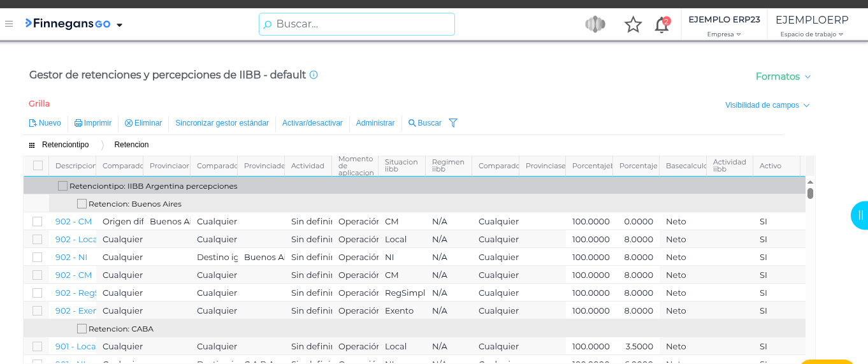Toggle the select-all header checkbox
868x364 pixels.
tap(38, 166)
